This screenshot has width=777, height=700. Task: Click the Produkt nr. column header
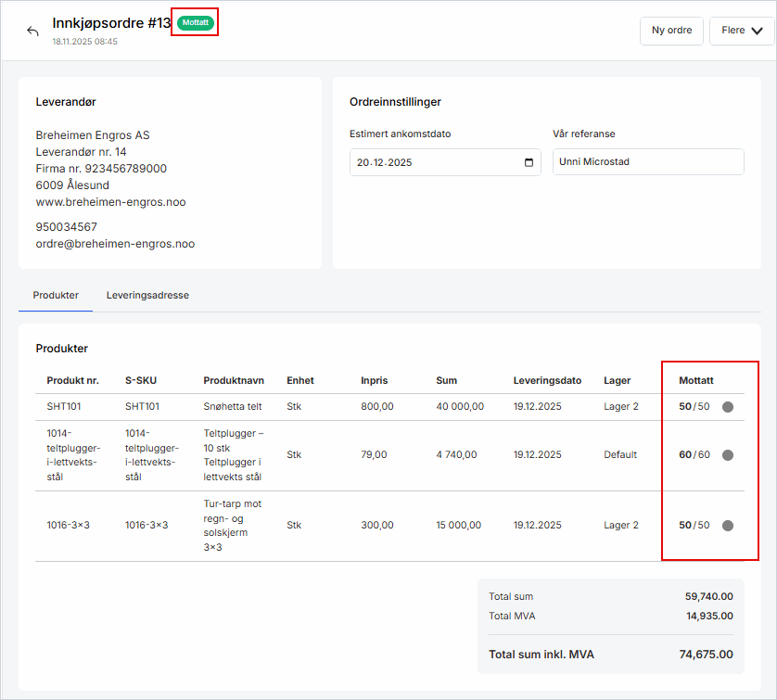coord(71,380)
